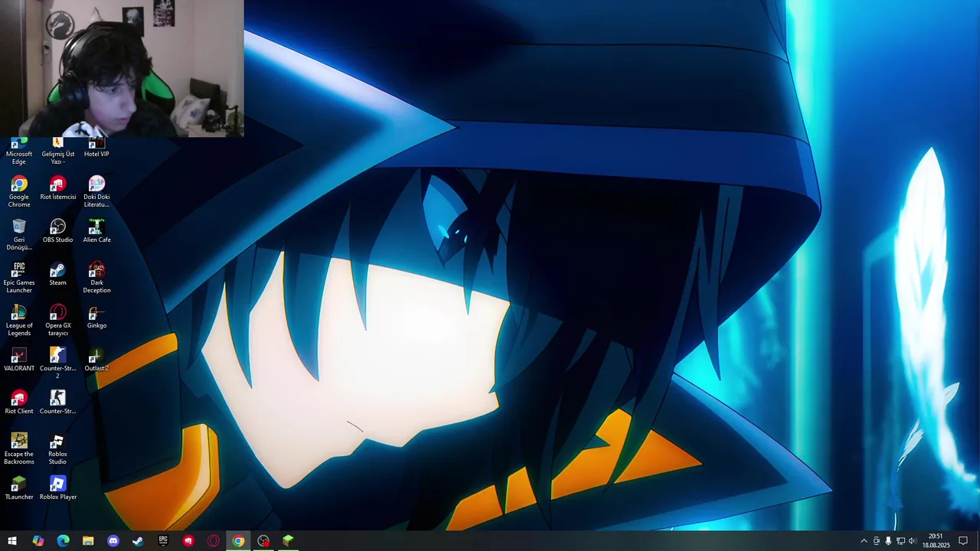Open Opera GX from the taskbar

214,541
